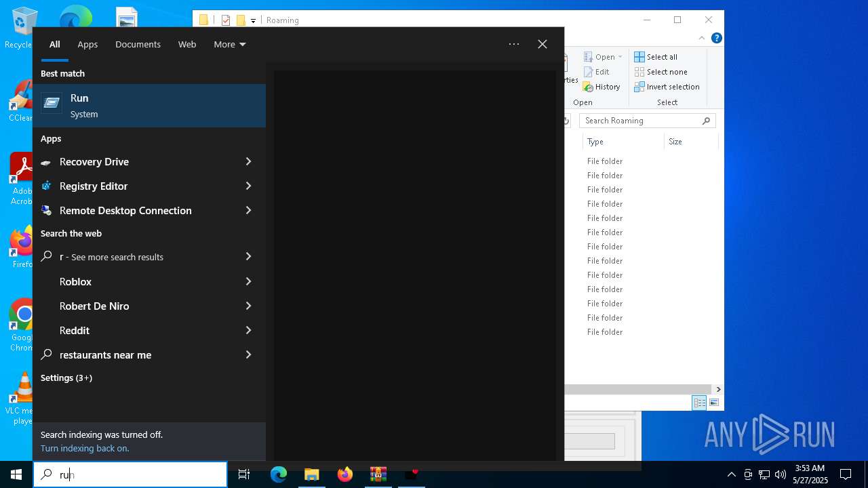
Task: Click magnifier icon beside 'restaurants near me'
Action: coord(46,354)
